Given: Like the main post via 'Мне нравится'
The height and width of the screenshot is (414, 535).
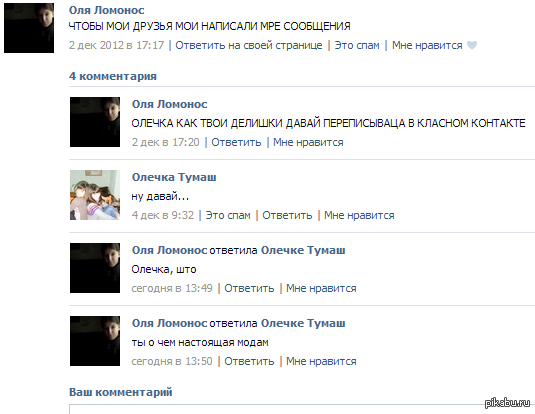Looking at the screenshot, I should (427, 45).
